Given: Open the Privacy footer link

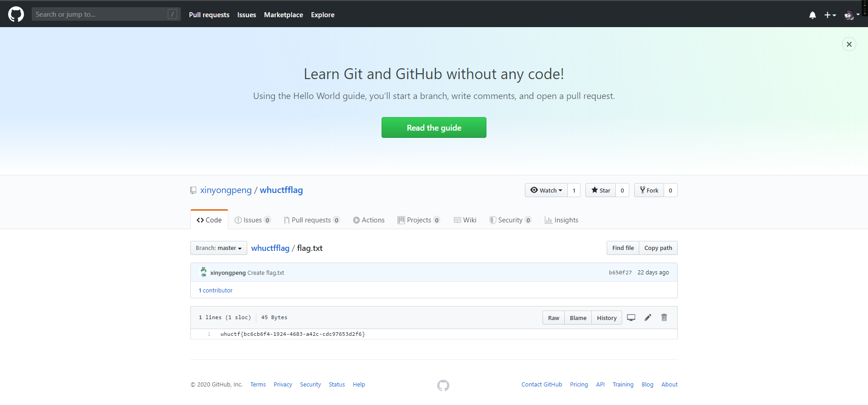Looking at the screenshot, I should coord(283,385).
